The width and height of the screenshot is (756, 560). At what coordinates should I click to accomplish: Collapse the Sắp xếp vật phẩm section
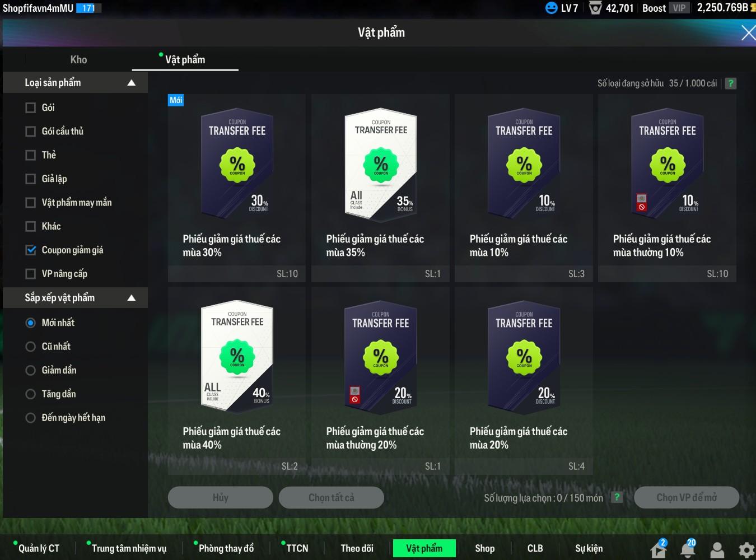pyautogui.click(x=132, y=298)
